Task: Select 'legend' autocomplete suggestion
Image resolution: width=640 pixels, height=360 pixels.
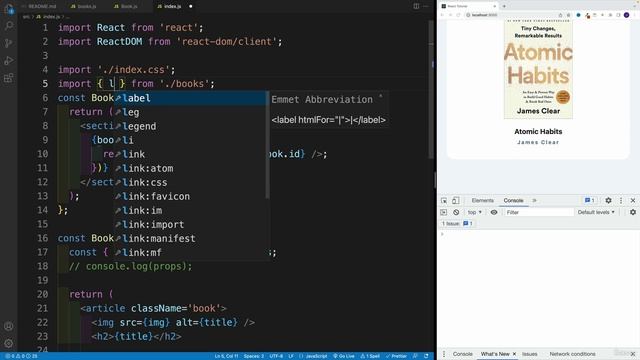Action: 189,126
